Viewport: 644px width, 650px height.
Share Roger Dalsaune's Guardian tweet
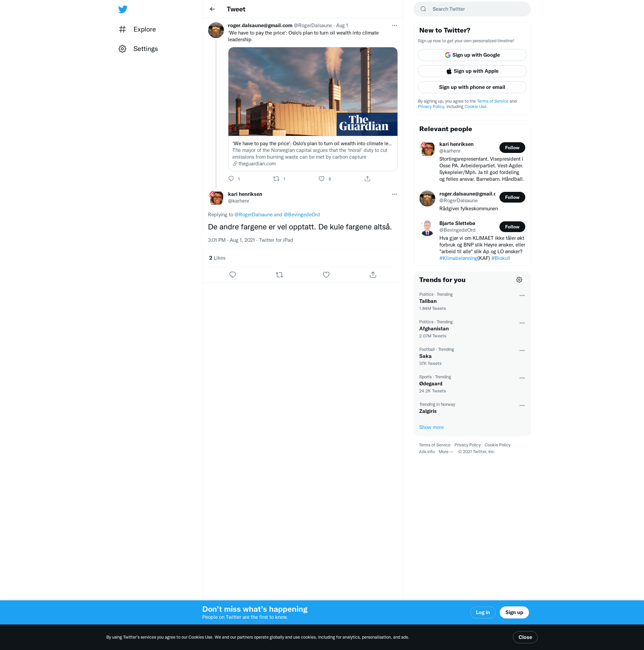tap(367, 179)
